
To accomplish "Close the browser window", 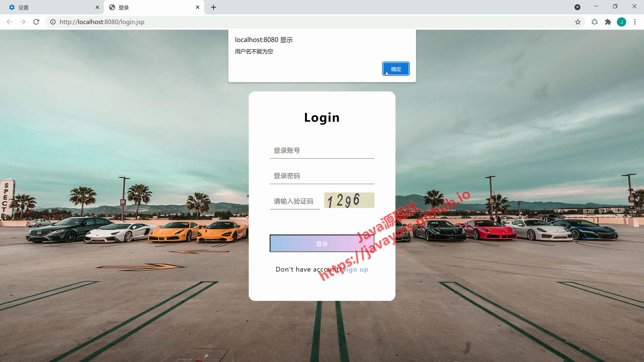I will click(x=634, y=6).
